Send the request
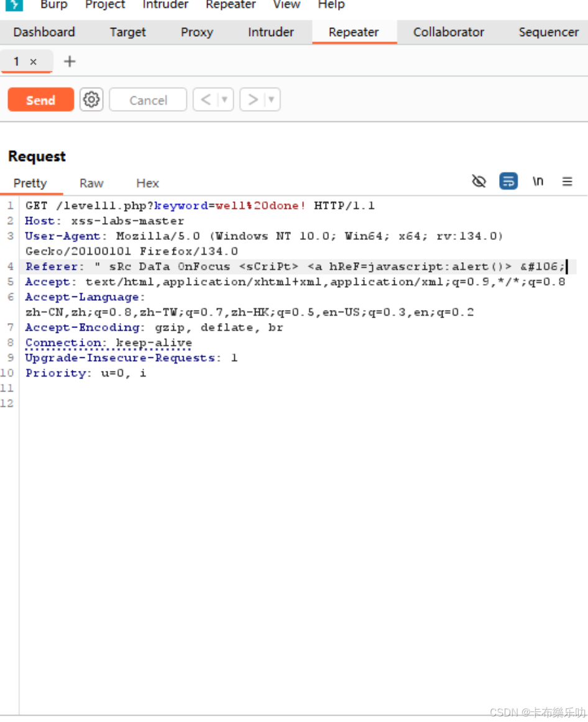The height and width of the screenshot is (722, 588). [x=40, y=99]
